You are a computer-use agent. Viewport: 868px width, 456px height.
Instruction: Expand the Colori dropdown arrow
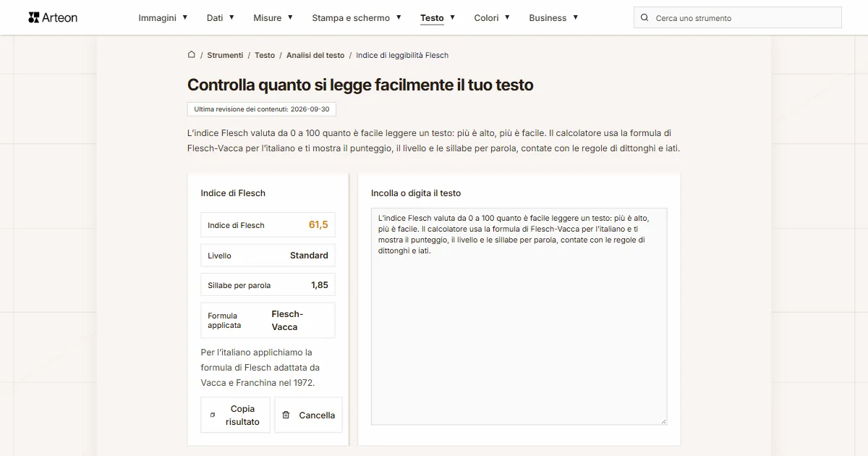[507, 17]
